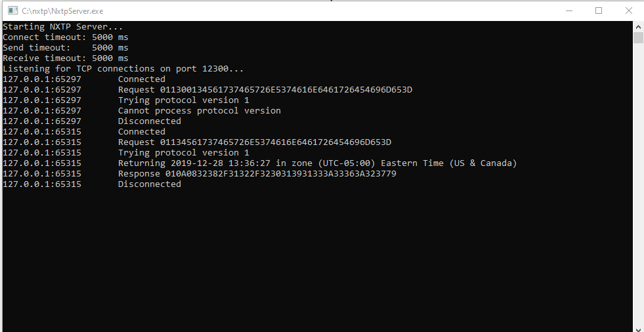Click the 'Connect timeout: 5000 ms' line
This screenshot has height=332, width=644.
[x=66, y=37]
